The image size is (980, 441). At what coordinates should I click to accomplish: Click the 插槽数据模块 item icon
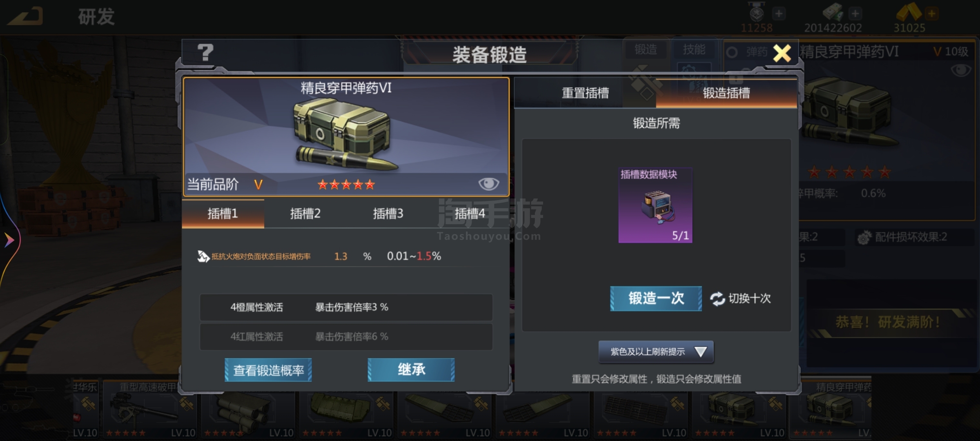(655, 205)
